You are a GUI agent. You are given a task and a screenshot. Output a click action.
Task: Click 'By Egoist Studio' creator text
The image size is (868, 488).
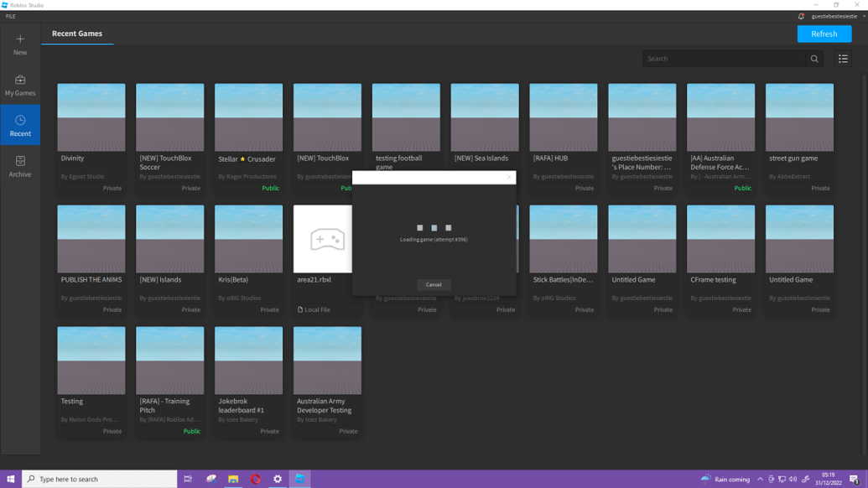tap(82, 176)
